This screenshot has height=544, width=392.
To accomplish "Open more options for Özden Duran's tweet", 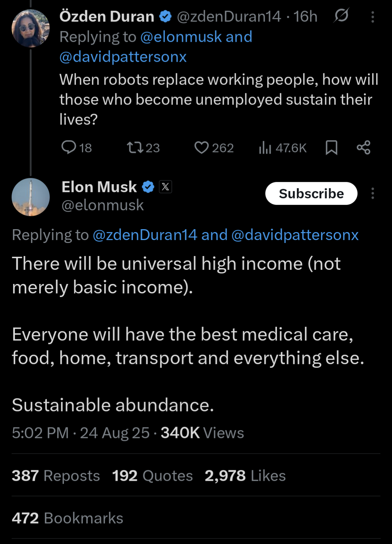I will [x=372, y=17].
